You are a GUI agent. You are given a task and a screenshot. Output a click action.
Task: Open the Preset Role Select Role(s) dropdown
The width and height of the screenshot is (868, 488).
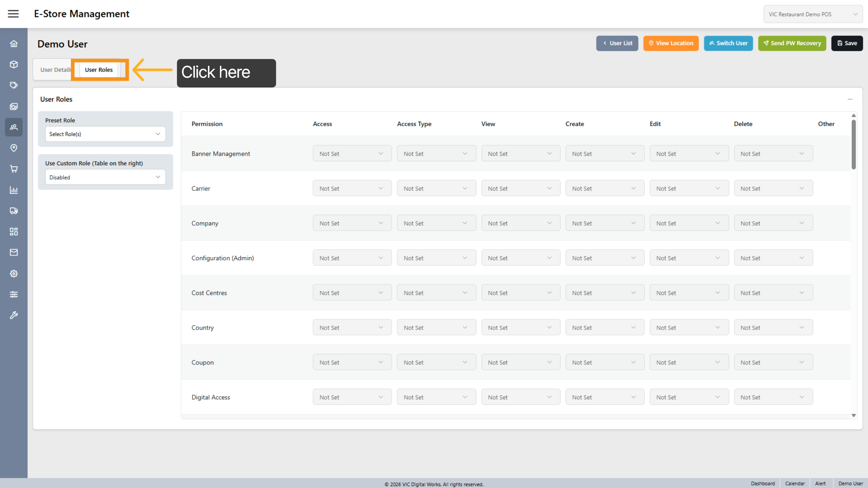[x=105, y=134]
